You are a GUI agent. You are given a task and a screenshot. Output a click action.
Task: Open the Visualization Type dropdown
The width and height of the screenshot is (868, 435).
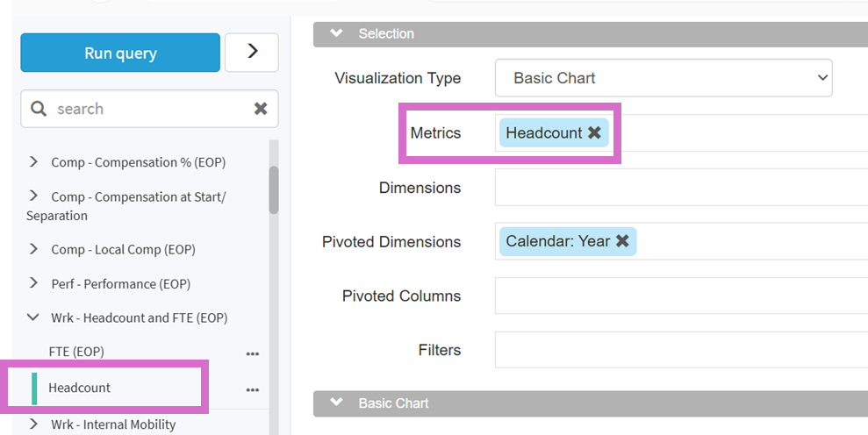click(663, 78)
